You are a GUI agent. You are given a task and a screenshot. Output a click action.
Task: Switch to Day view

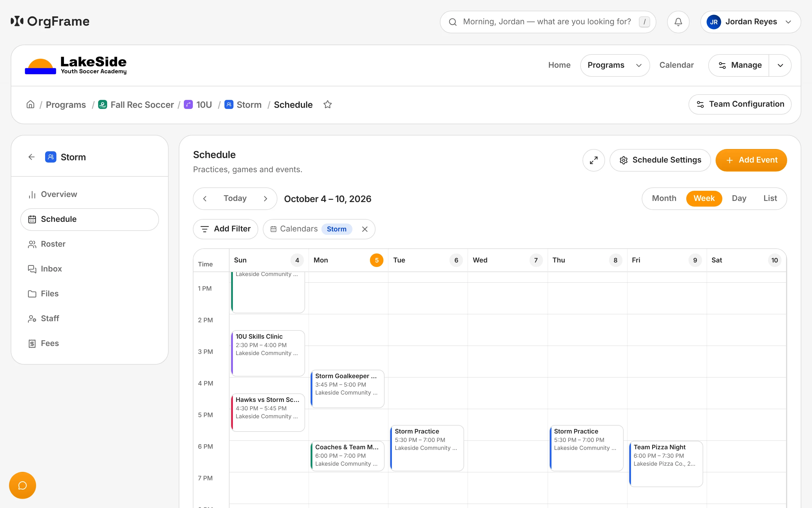[739, 198]
